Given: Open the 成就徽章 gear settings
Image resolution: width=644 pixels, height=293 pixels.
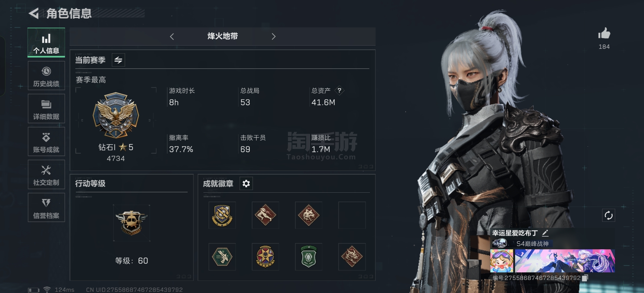Looking at the screenshot, I should pyautogui.click(x=246, y=184).
